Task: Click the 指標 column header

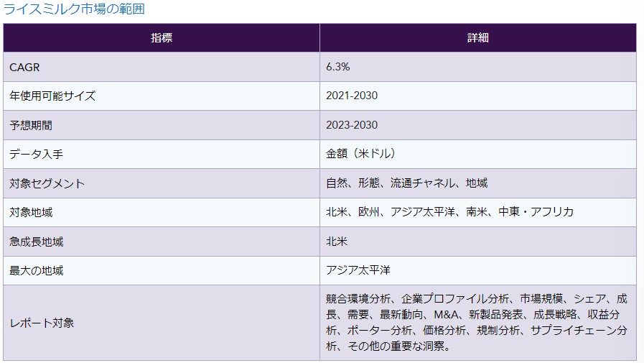Action: pos(162,38)
